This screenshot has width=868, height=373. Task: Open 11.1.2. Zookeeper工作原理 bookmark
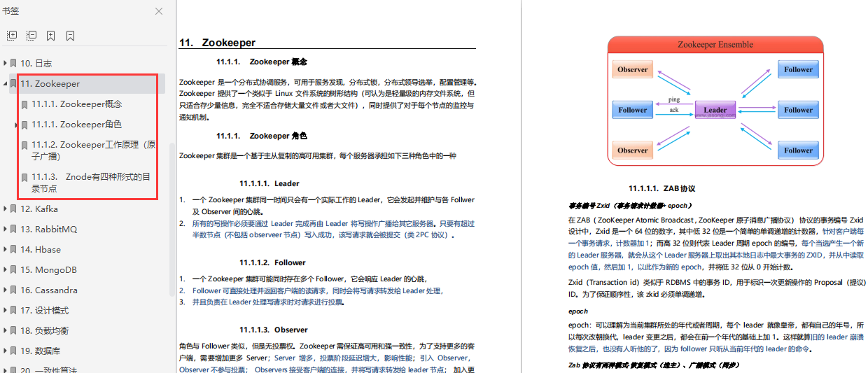click(94, 150)
